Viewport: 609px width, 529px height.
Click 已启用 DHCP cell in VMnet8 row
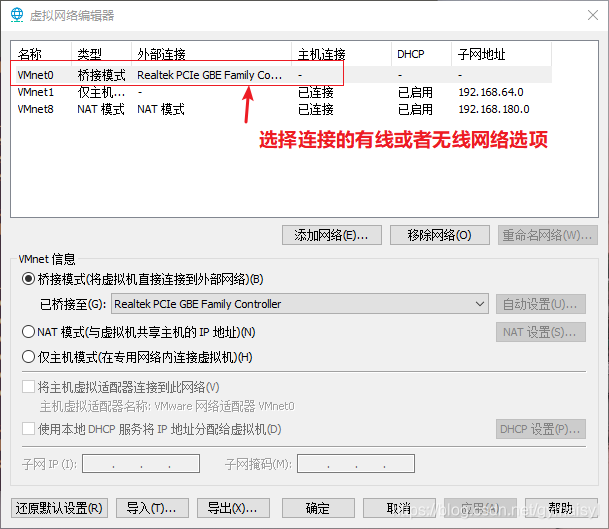point(415,109)
